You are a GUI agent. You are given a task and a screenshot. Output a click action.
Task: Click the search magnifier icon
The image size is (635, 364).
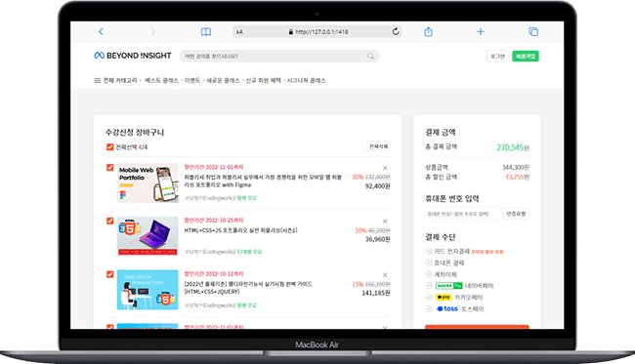tap(370, 57)
